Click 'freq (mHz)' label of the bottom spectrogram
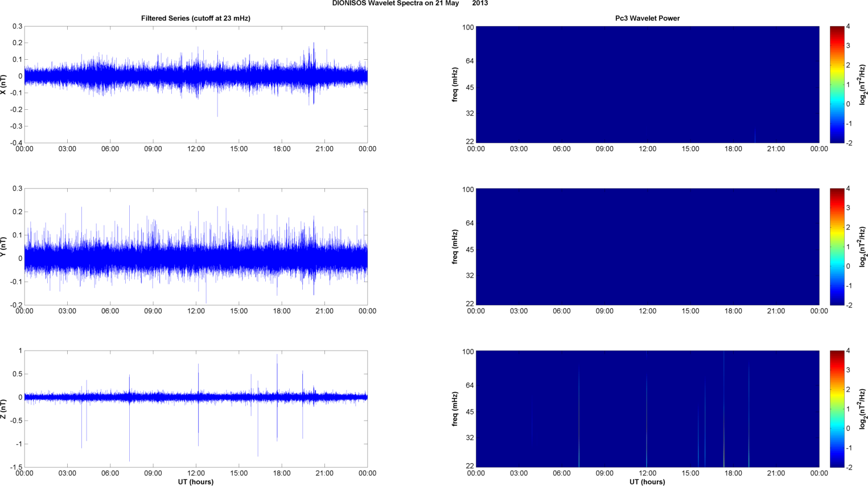This screenshot has width=868, height=486. (x=455, y=409)
